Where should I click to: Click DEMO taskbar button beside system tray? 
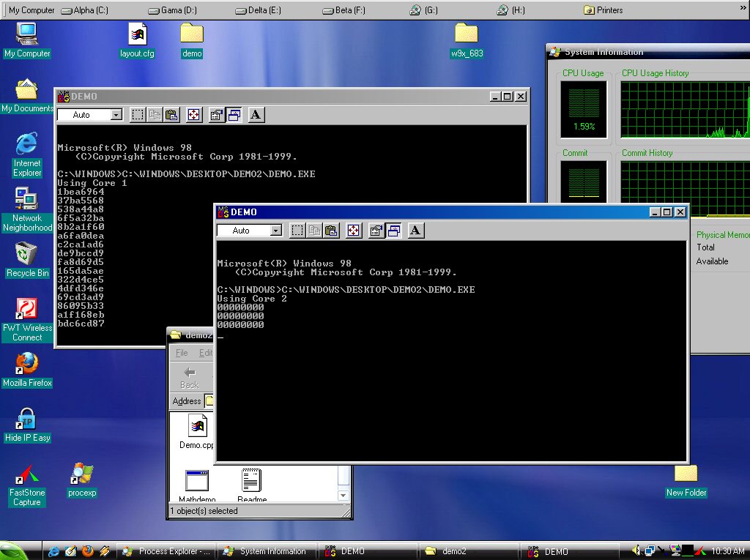pyautogui.click(x=570, y=551)
